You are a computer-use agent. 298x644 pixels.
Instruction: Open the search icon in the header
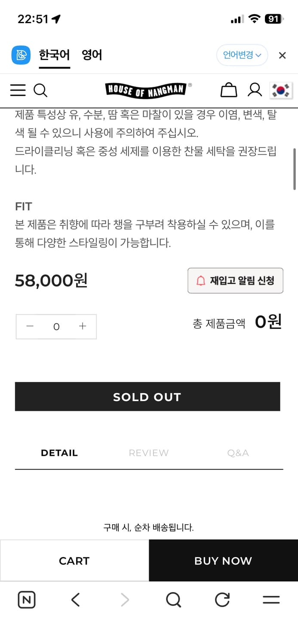[x=41, y=90]
